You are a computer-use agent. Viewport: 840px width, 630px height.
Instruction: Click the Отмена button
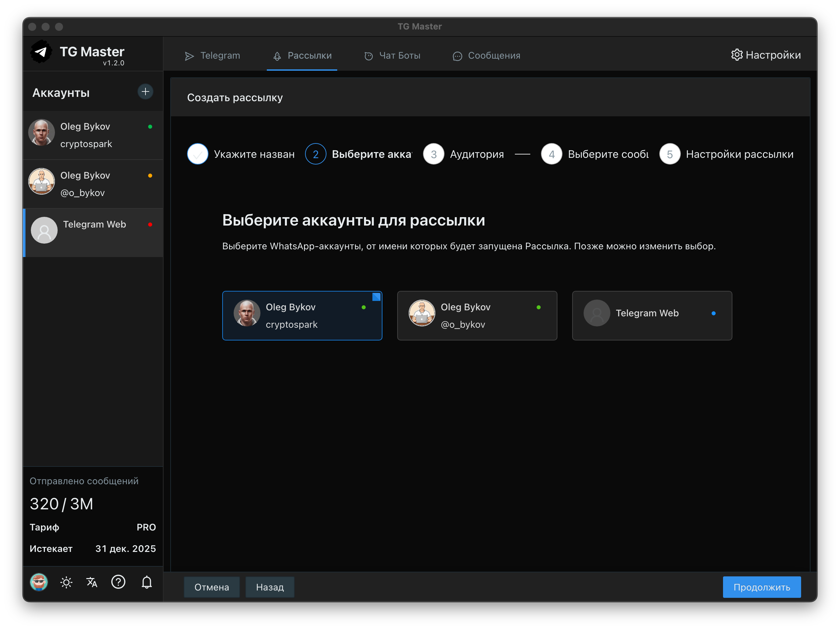(x=212, y=587)
